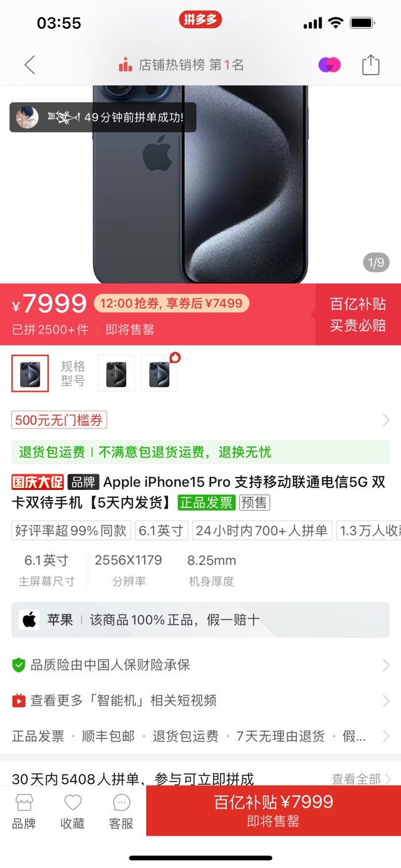Screen dimensions: 401x868
Task: Tap the 收藏 heart icon
Action: [72, 811]
